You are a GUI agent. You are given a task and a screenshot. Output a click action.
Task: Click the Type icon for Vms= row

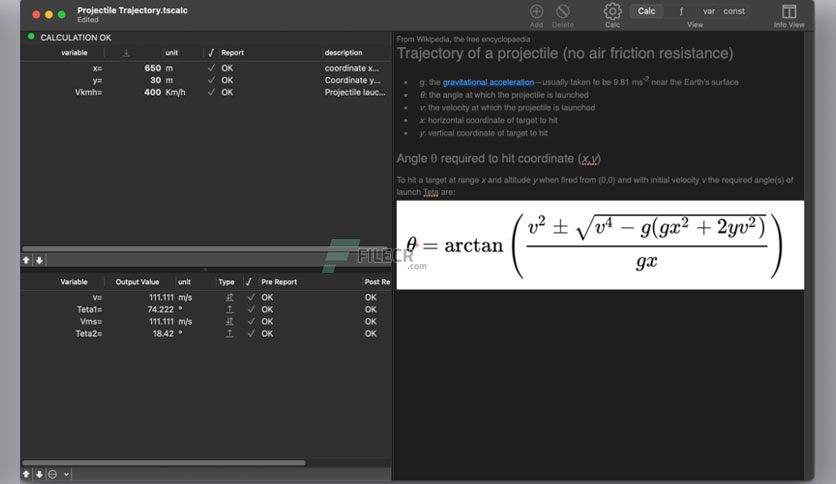230,321
